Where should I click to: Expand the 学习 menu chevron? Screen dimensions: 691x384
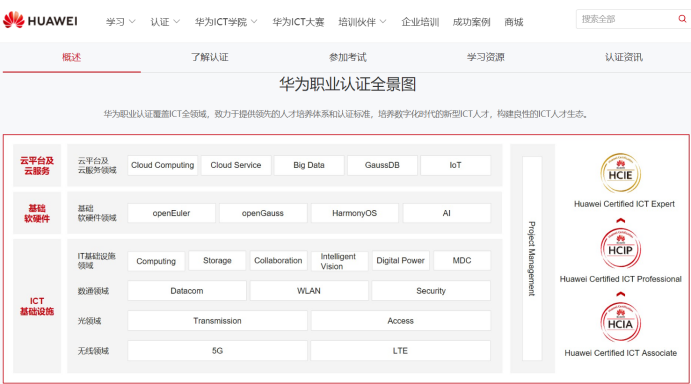point(132,21)
